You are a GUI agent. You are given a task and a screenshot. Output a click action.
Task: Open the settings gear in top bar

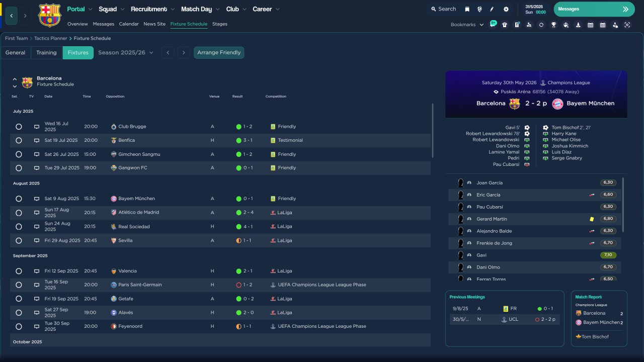click(506, 9)
